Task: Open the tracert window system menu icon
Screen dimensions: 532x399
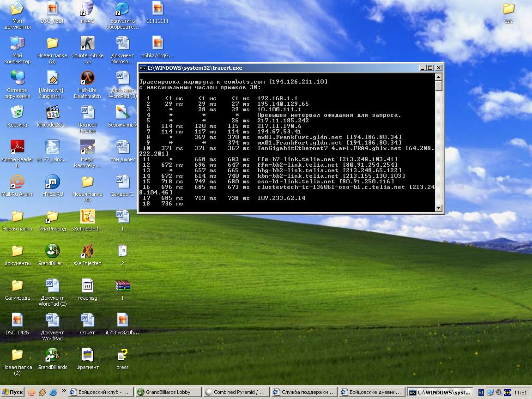Action: (x=143, y=68)
